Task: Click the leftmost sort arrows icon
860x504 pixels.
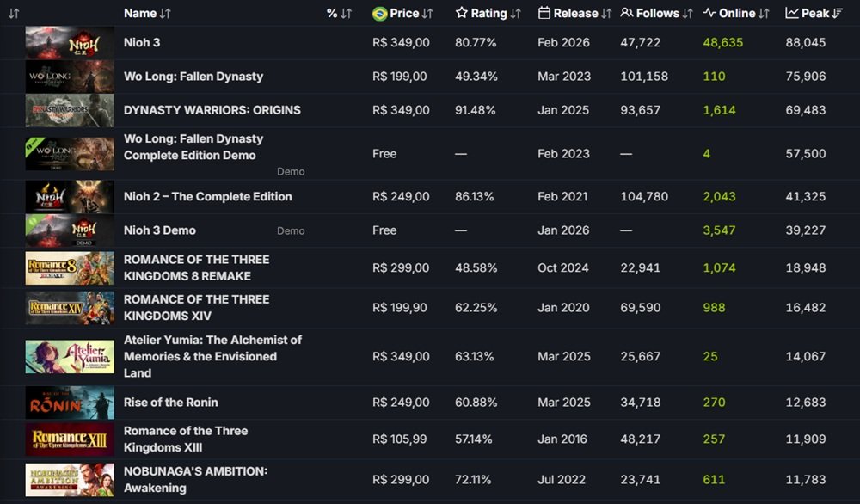Action: click(14, 13)
